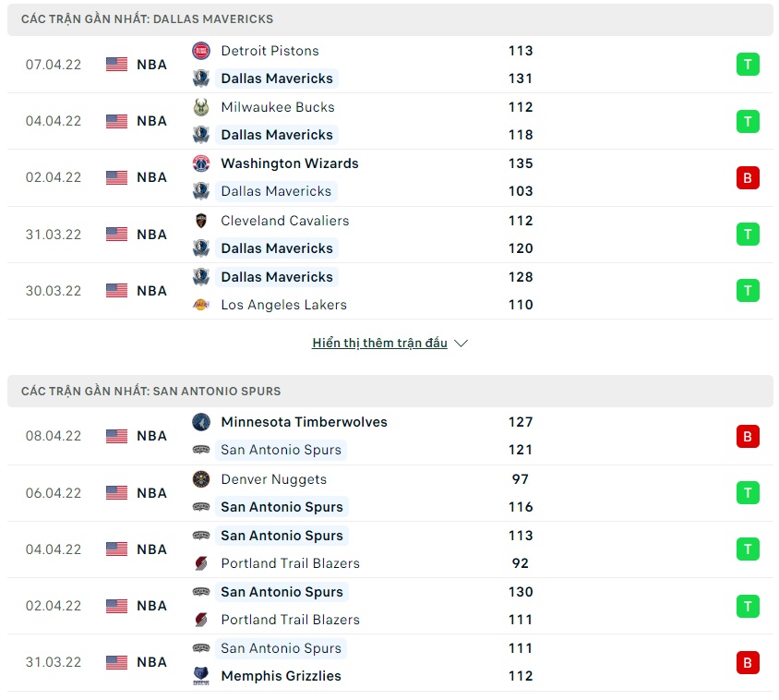The width and height of the screenshot is (779, 700).
Task: Click the green T badge for Nuggets game
Action: coord(748,493)
